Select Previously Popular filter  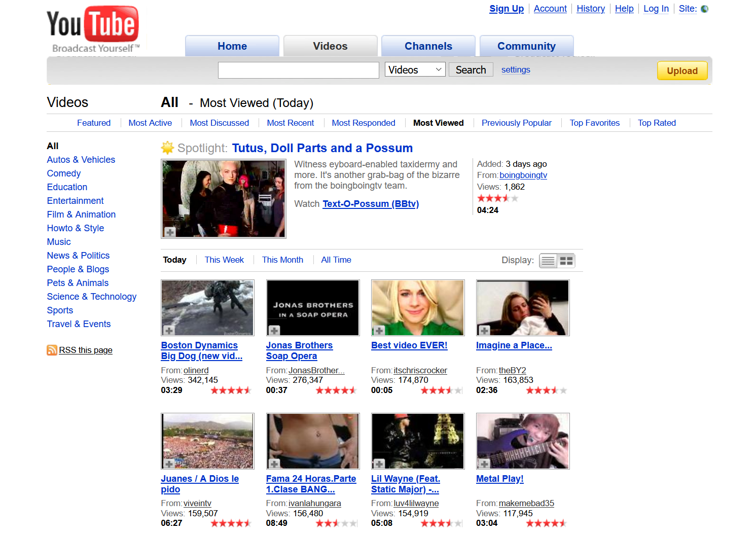517,123
